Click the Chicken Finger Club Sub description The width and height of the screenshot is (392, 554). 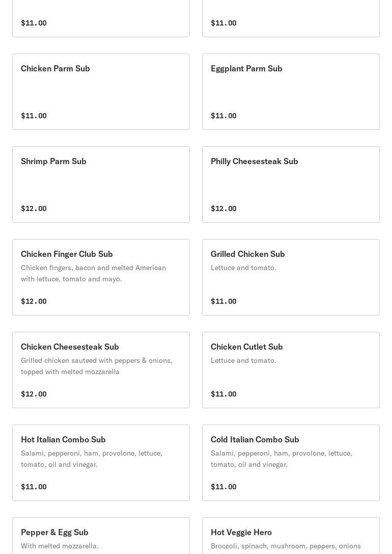pyautogui.click(x=93, y=273)
